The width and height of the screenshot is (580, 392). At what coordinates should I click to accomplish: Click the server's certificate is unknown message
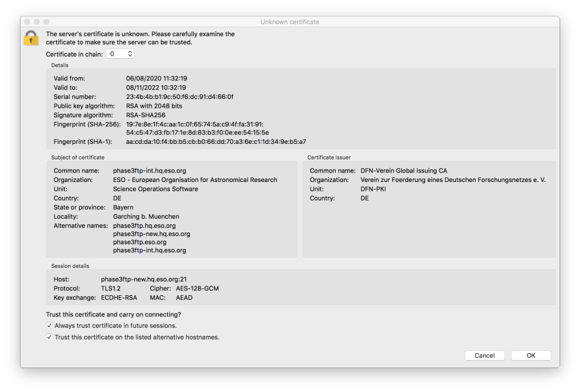coord(140,38)
